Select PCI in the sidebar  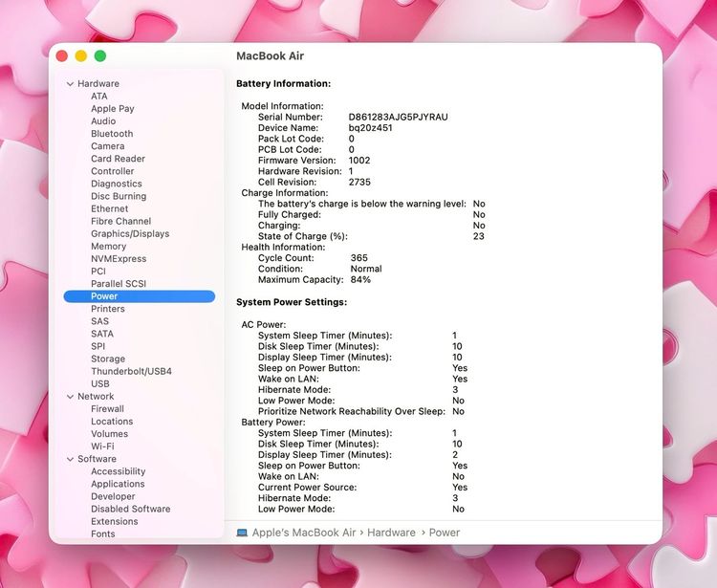point(98,272)
